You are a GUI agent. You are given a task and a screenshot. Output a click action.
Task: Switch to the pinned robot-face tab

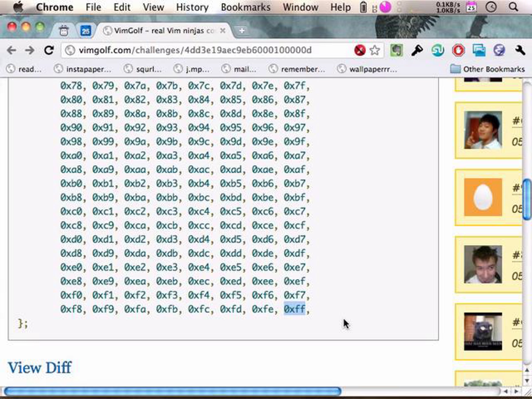pos(64,31)
